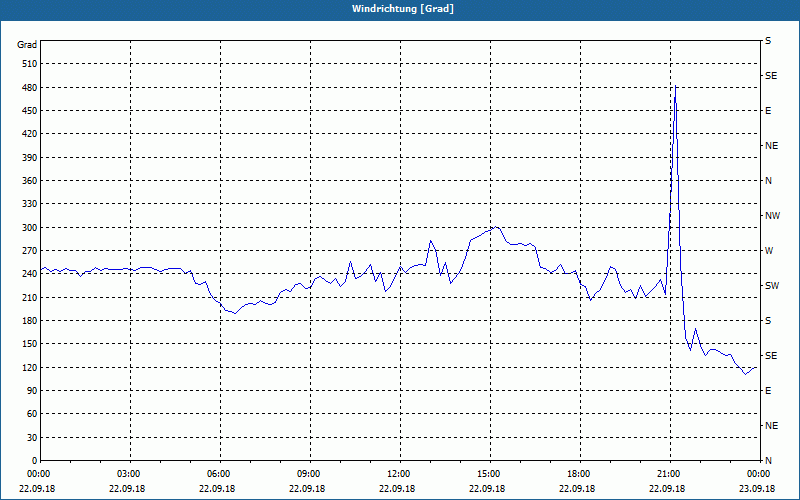
Task: Pick the 150 axis value
Action: [x=30, y=344]
